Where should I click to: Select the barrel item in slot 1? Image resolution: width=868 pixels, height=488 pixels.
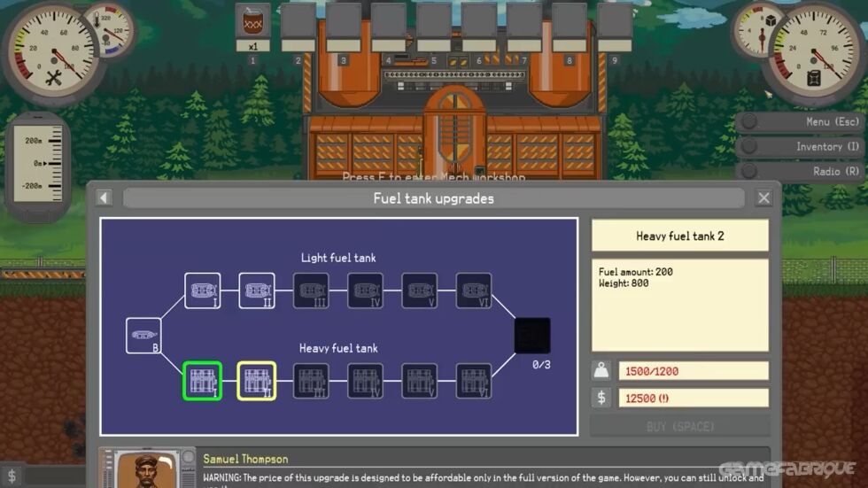point(253,21)
